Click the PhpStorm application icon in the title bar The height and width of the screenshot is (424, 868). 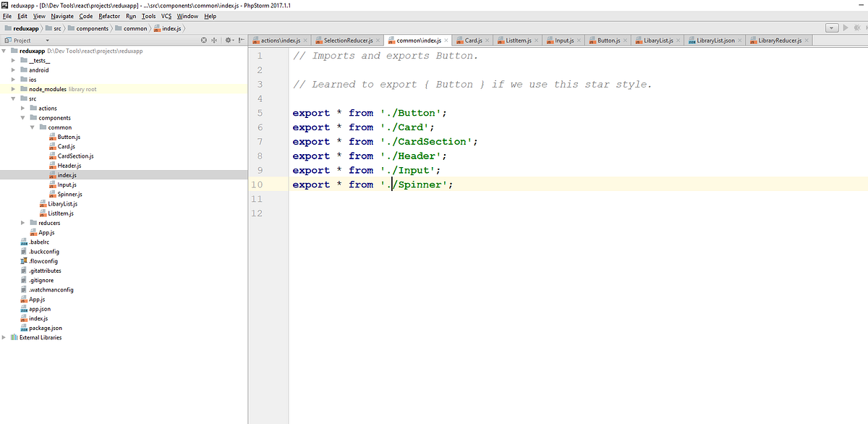pyautogui.click(x=5, y=5)
